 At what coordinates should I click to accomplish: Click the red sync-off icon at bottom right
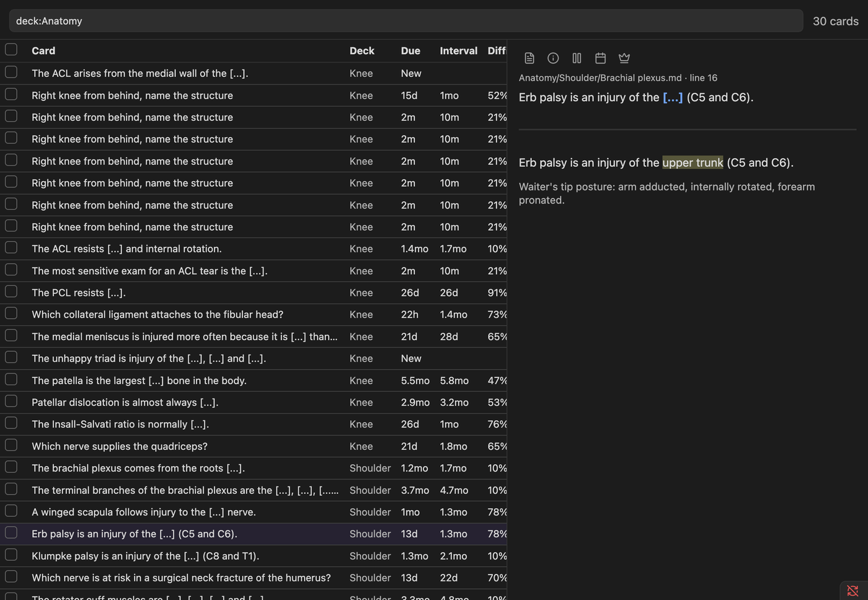click(x=852, y=591)
